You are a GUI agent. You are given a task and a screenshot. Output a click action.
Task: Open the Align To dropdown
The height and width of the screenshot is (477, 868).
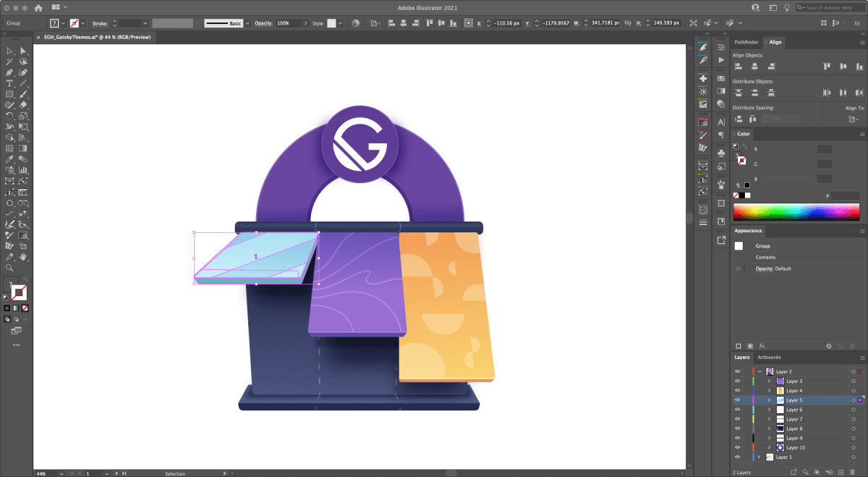coord(855,119)
